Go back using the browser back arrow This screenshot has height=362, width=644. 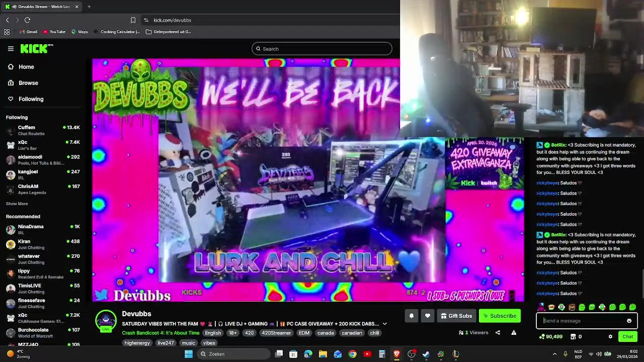pyautogui.click(x=7, y=20)
